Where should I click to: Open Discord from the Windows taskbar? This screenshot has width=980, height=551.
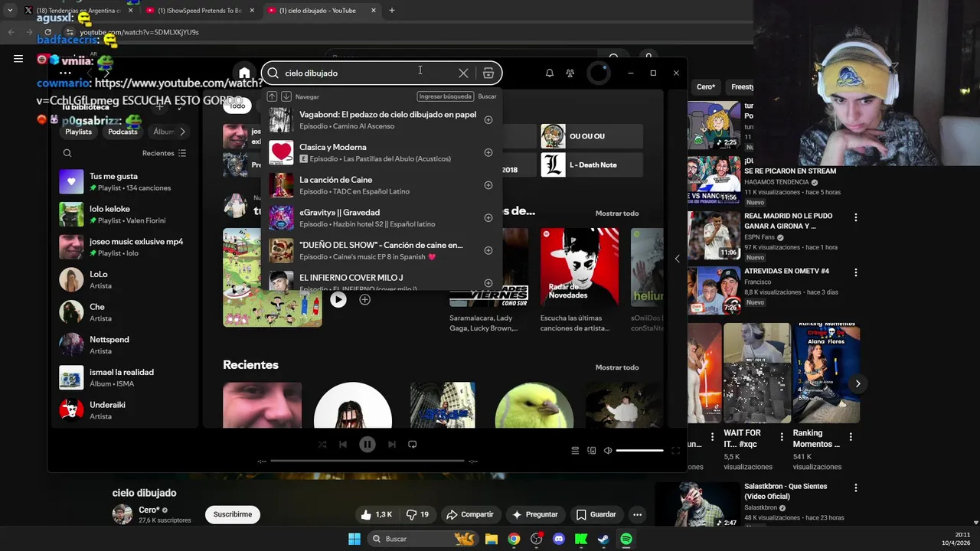point(559,539)
